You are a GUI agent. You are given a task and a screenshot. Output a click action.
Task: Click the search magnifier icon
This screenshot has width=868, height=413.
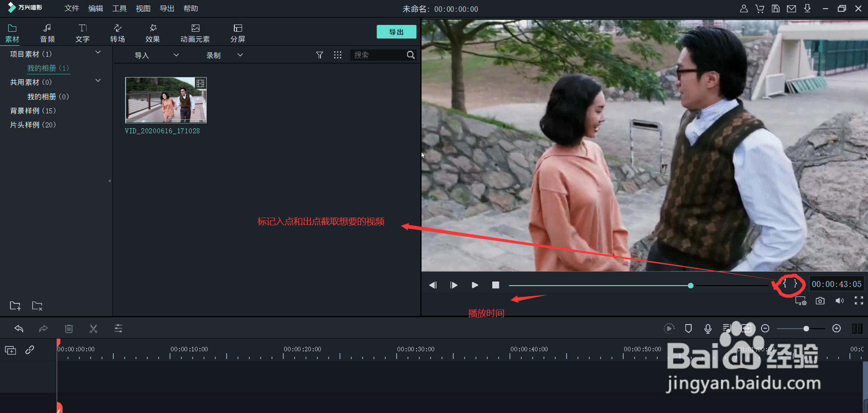(x=411, y=55)
